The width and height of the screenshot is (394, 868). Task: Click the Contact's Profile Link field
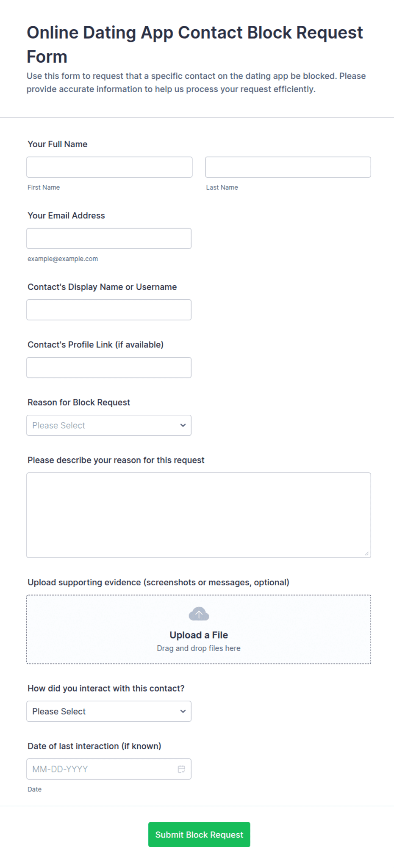click(109, 368)
